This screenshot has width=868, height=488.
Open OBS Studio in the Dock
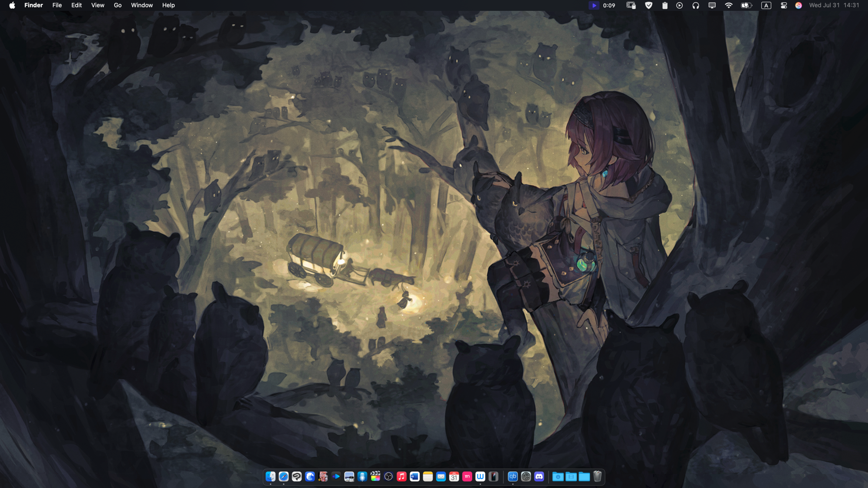[x=388, y=477]
